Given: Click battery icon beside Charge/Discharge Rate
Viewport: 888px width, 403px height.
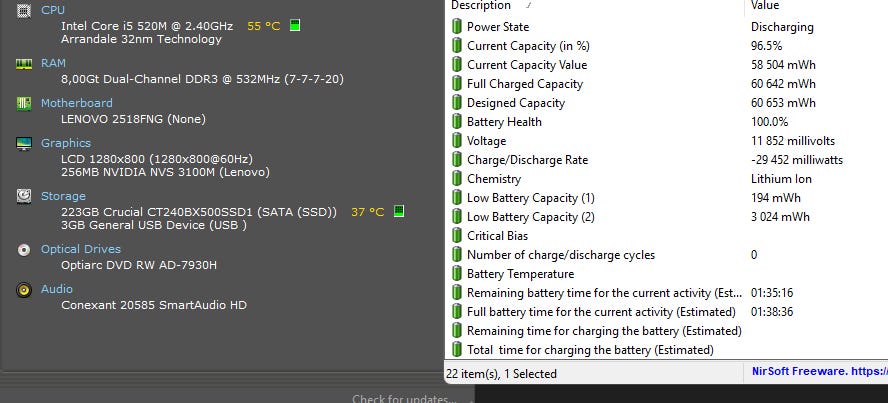Looking at the screenshot, I should pyautogui.click(x=456, y=160).
